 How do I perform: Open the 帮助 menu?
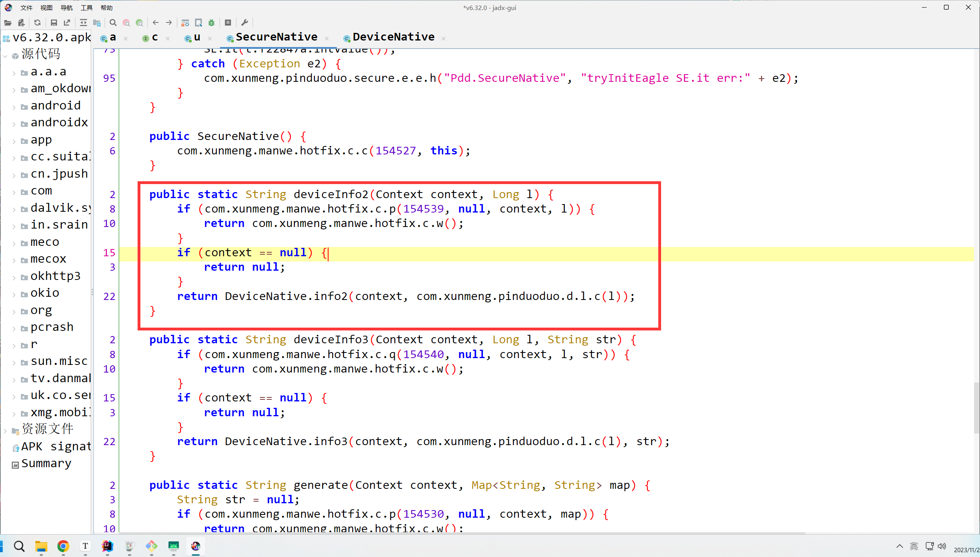coord(107,8)
